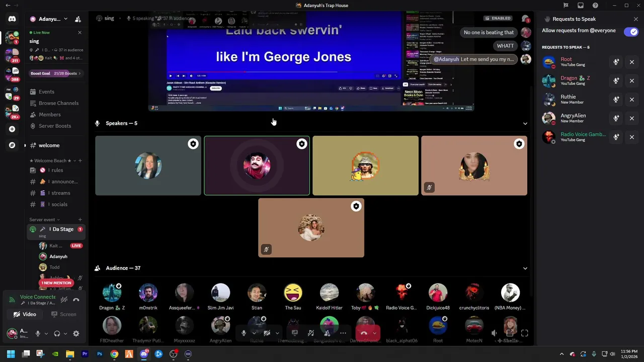Open Server Boosts entry
Viewport: 644px width, 362px height.
(x=56, y=126)
